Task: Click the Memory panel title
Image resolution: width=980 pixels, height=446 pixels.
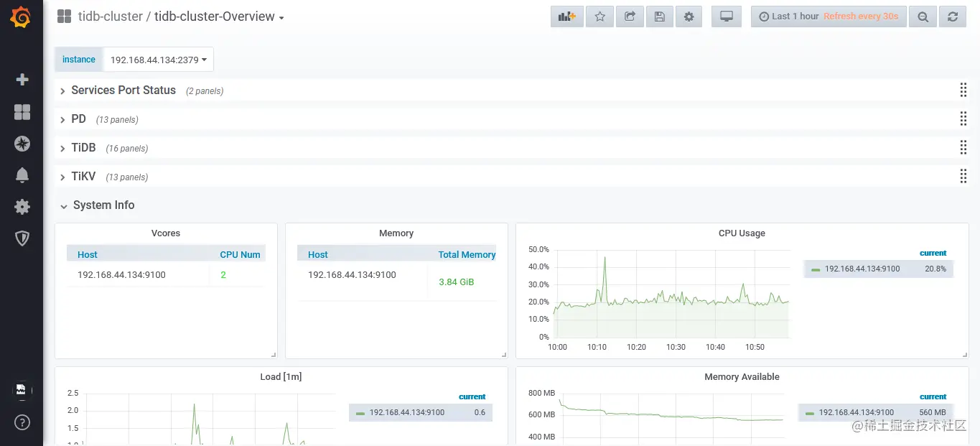Action: tap(396, 233)
